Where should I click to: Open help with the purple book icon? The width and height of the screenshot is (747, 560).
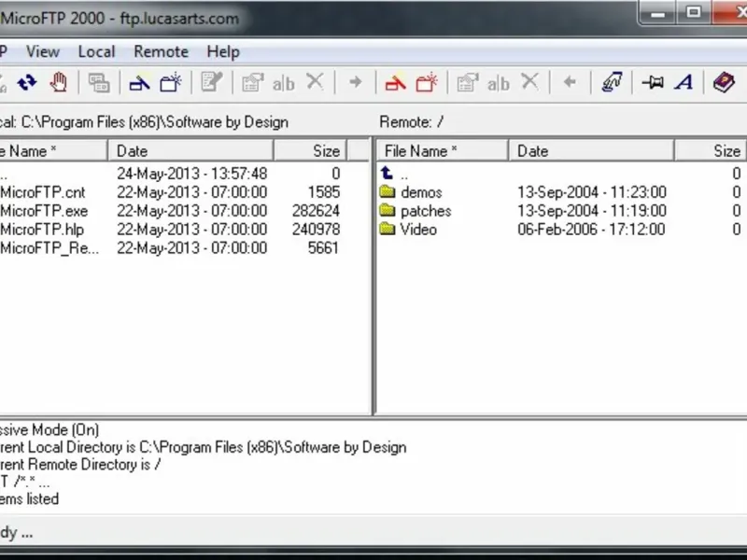[x=724, y=82]
